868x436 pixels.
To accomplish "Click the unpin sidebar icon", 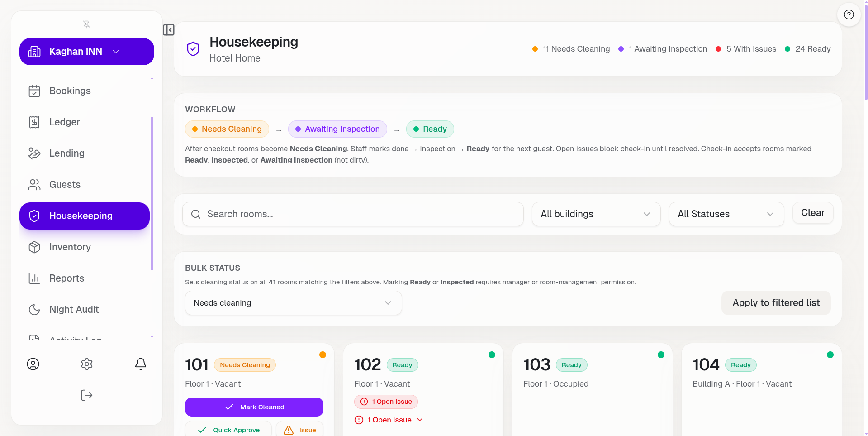I will pos(87,24).
